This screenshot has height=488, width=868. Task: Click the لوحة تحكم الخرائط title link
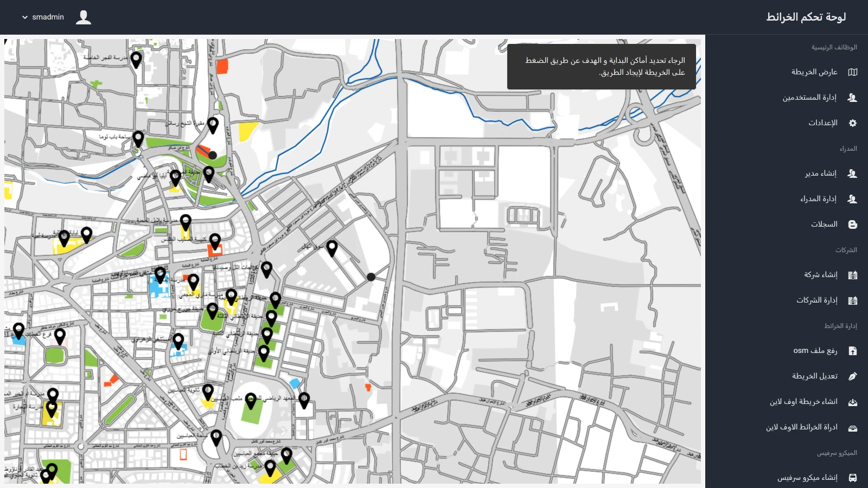(806, 17)
